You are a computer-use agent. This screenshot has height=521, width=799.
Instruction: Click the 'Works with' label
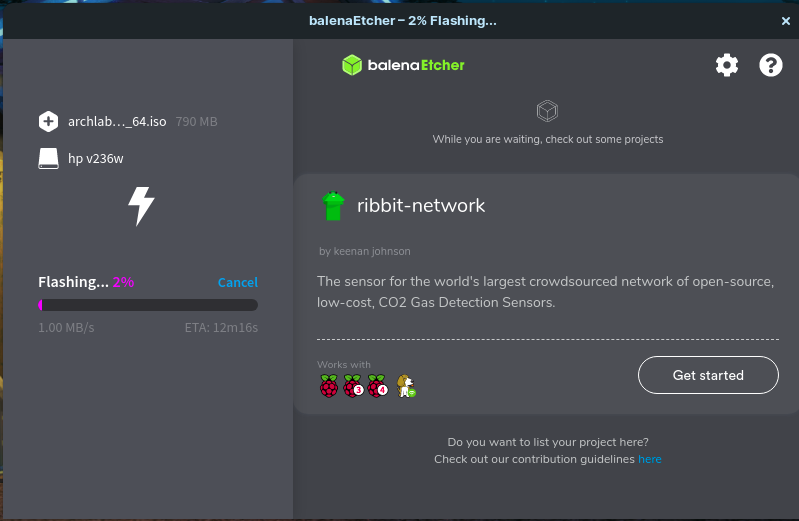pyautogui.click(x=344, y=364)
